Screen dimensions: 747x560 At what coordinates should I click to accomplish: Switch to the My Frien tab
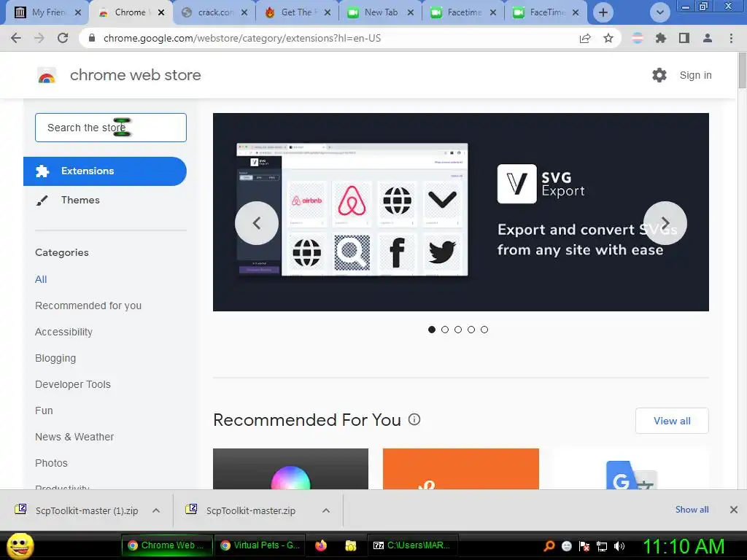click(x=45, y=12)
